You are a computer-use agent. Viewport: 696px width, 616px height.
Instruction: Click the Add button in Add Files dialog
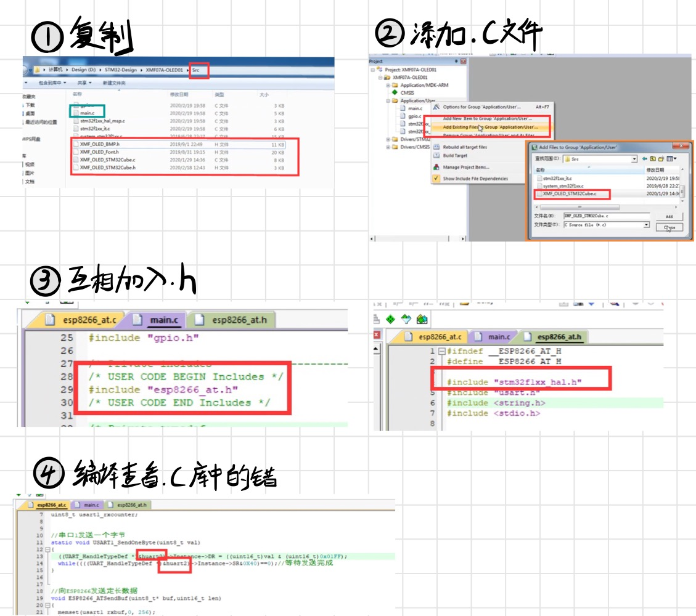tap(669, 216)
